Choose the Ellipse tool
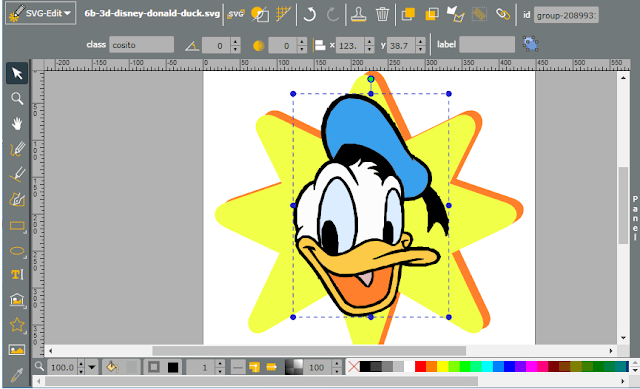The width and height of the screenshot is (640, 389). [x=17, y=250]
